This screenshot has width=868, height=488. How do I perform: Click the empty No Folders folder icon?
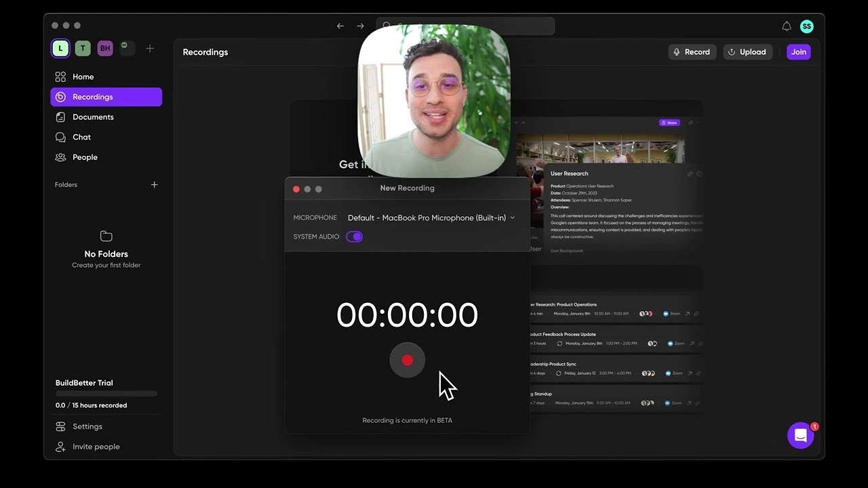coord(106,236)
